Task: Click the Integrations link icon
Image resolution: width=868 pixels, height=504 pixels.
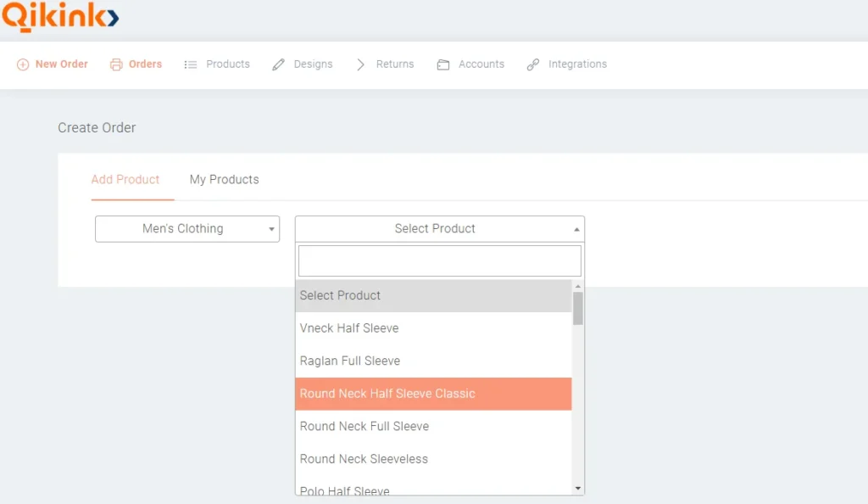Action: point(532,64)
